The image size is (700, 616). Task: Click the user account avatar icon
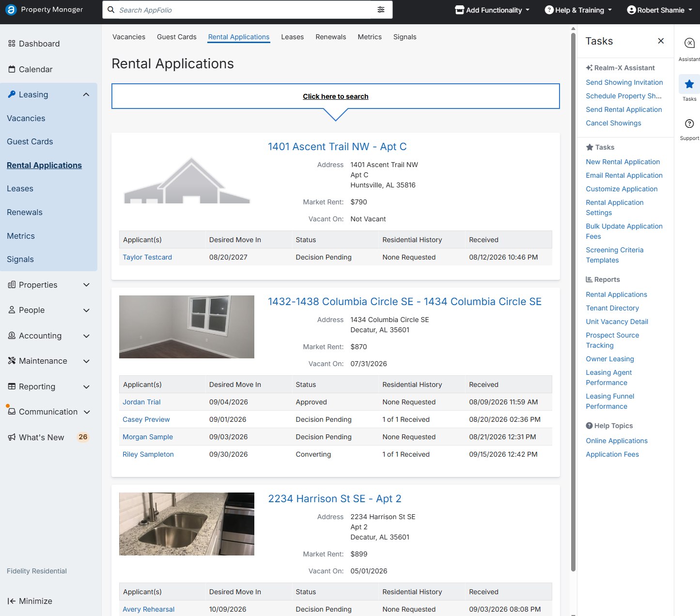[631, 10]
